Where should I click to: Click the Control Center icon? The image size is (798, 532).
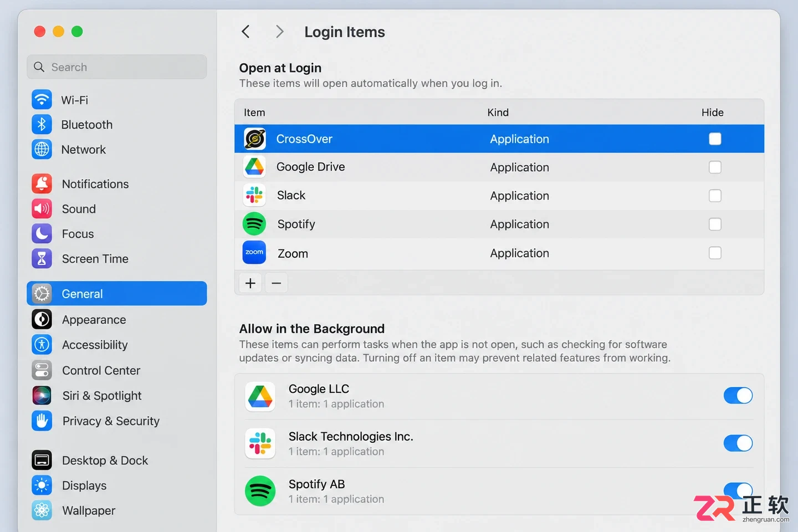[x=42, y=370]
